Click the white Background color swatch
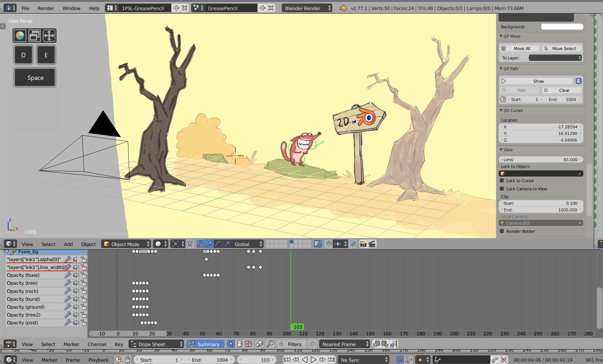Image resolution: width=603 pixels, height=364 pixels. tap(562, 27)
